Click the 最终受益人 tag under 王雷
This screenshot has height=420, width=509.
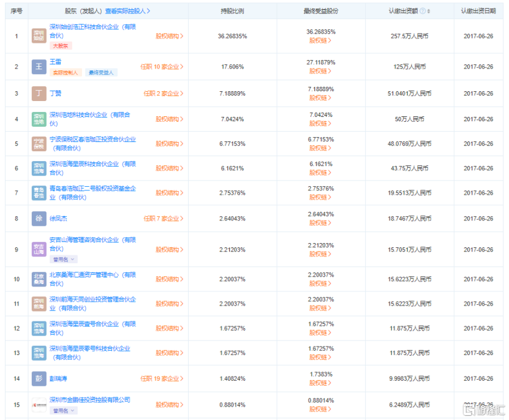click(x=100, y=72)
